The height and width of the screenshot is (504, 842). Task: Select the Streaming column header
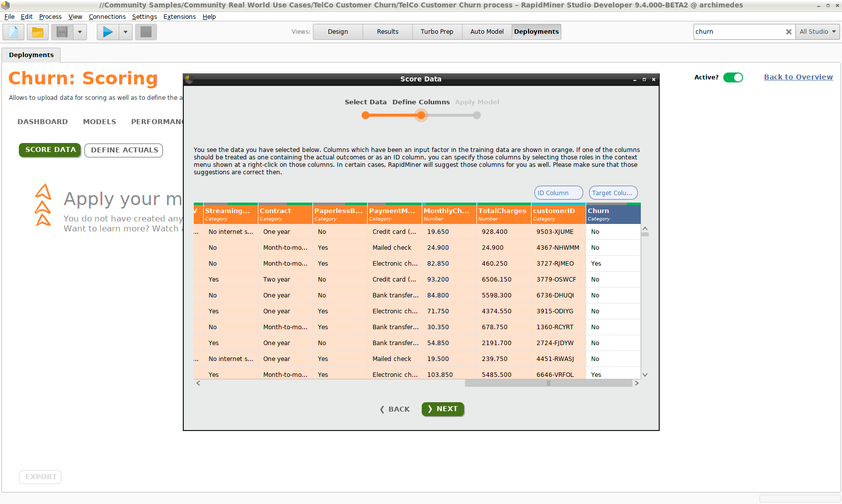tap(230, 214)
